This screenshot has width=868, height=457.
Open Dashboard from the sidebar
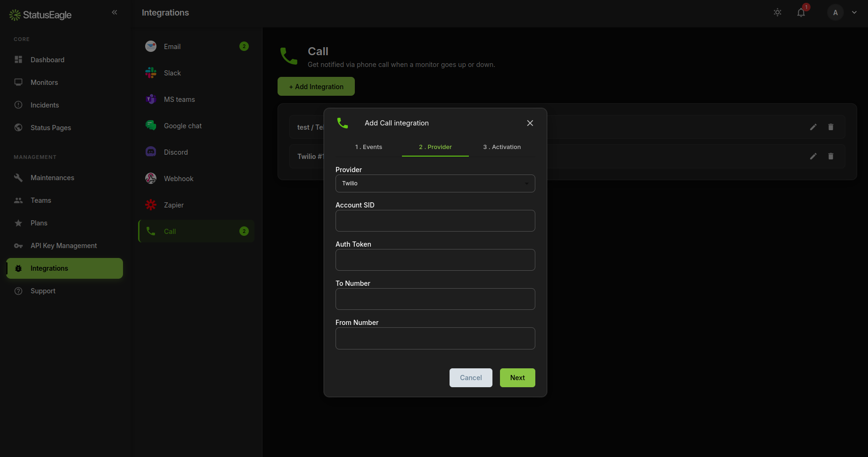pyautogui.click(x=65, y=60)
